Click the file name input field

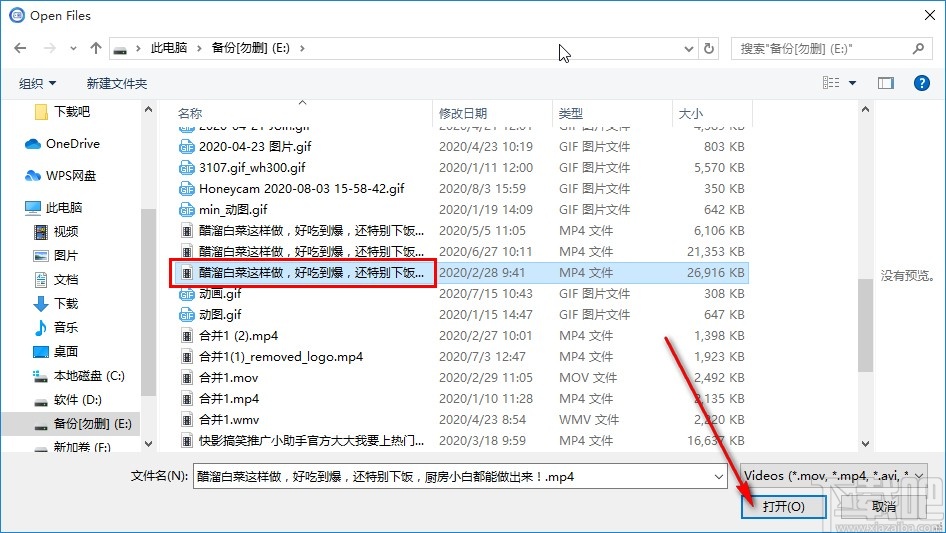pos(452,477)
